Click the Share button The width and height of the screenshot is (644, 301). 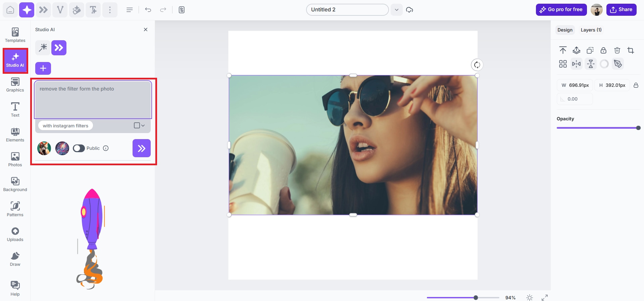pyautogui.click(x=621, y=10)
